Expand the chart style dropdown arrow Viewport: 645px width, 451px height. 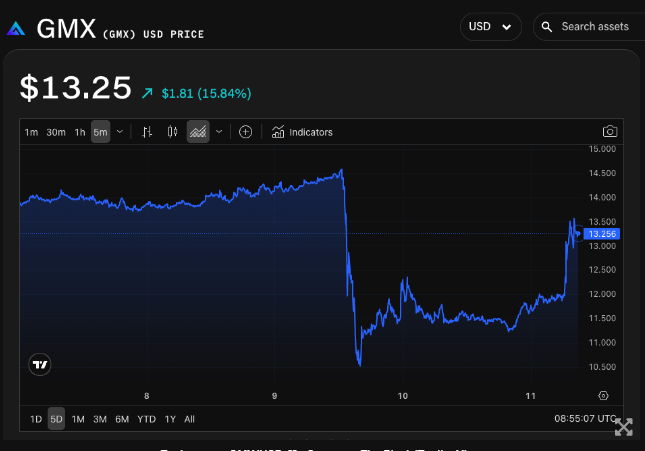(x=219, y=132)
